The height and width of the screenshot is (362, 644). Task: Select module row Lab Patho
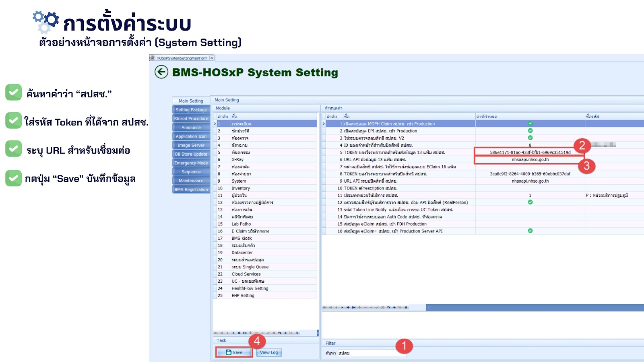(265, 224)
